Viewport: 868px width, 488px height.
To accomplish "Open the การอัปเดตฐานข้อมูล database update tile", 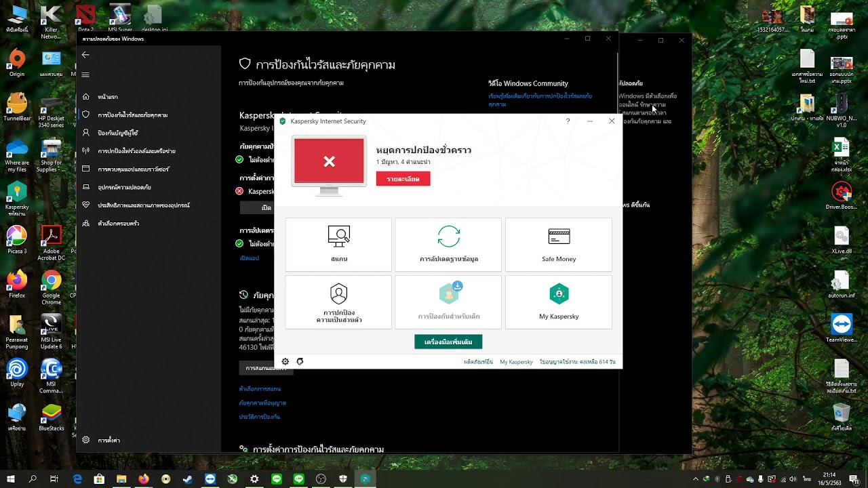I will [x=448, y=244].
